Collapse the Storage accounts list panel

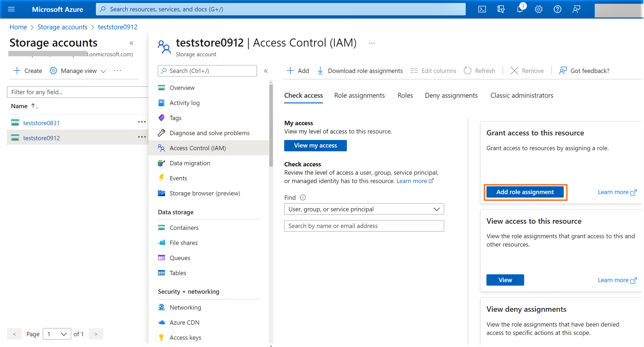point(131,43)
